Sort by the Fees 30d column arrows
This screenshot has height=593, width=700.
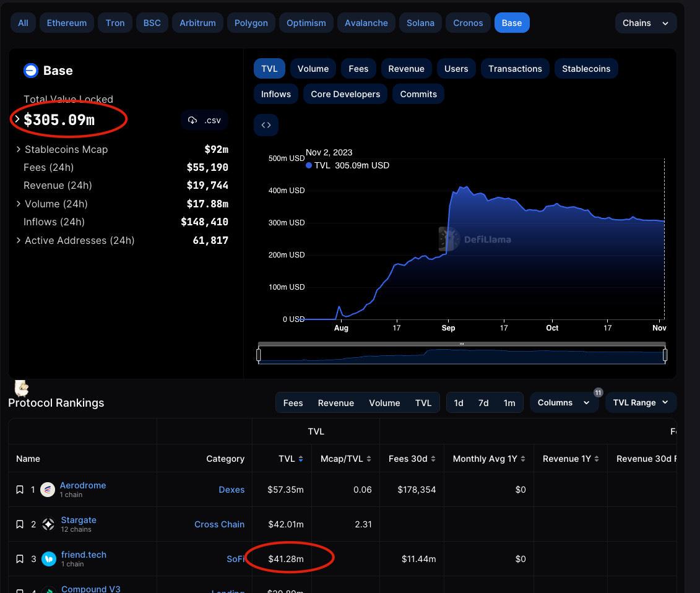point(433,459)
